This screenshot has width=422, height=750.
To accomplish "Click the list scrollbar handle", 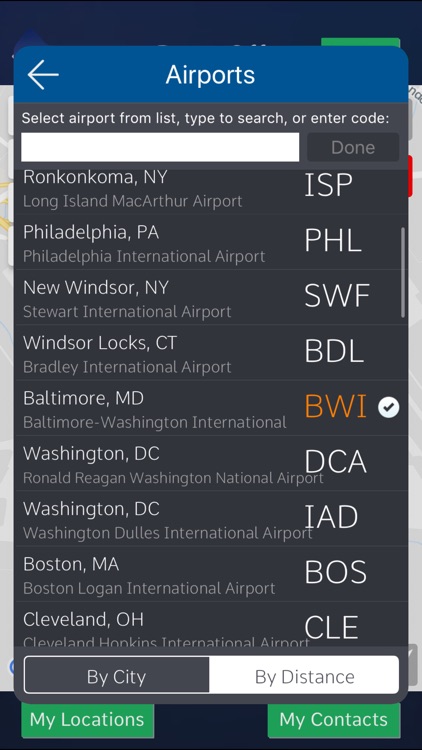I will [x=403, y=273].
